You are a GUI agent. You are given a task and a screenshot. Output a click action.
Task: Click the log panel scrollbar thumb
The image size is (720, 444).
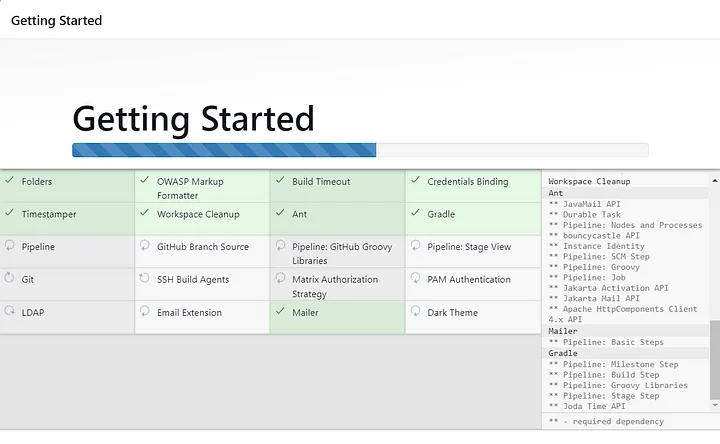[x=715, y=360]
